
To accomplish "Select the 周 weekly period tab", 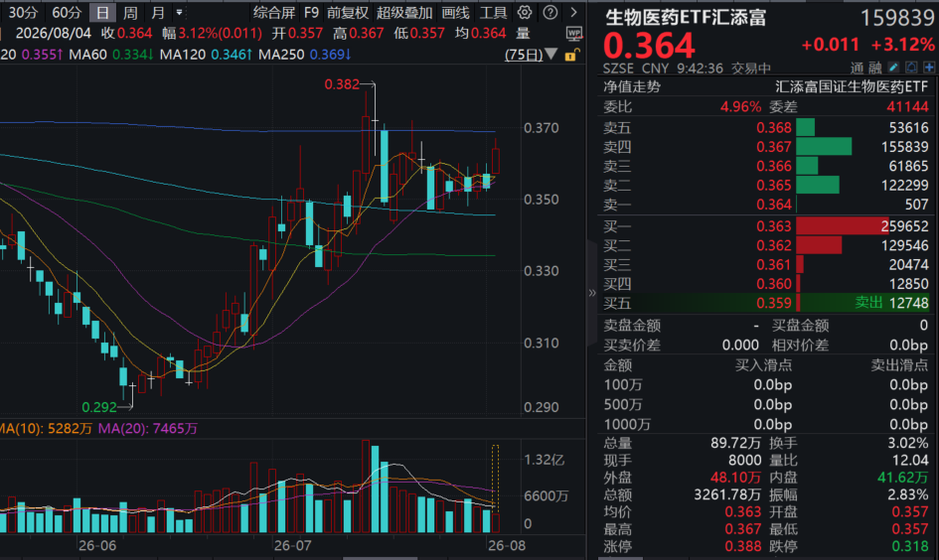I will [130, 12].
